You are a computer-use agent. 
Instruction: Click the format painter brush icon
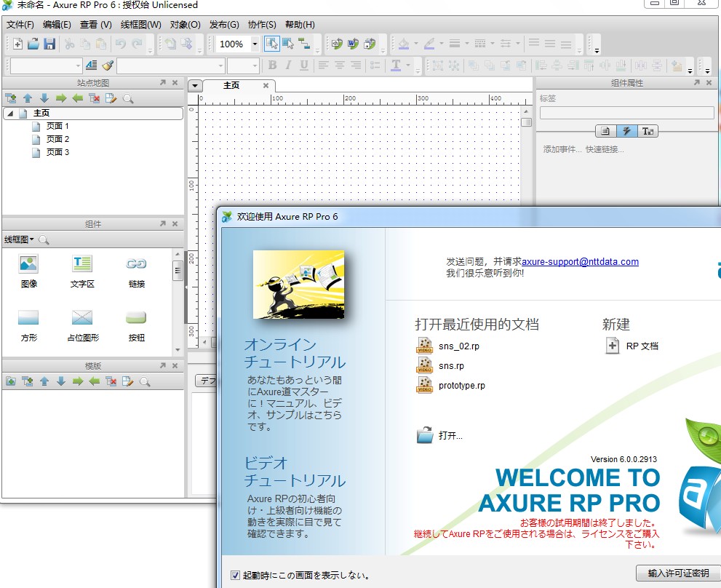[108, 65]
